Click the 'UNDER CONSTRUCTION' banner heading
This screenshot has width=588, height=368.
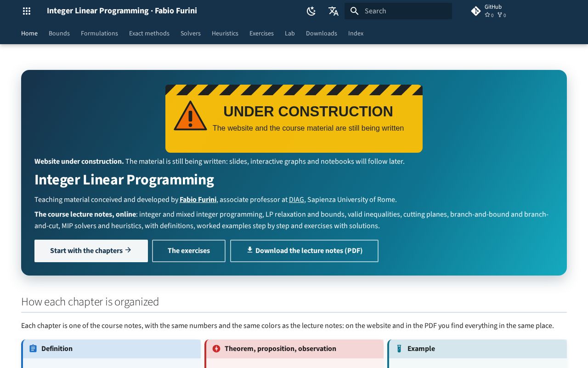click(308, 111)
